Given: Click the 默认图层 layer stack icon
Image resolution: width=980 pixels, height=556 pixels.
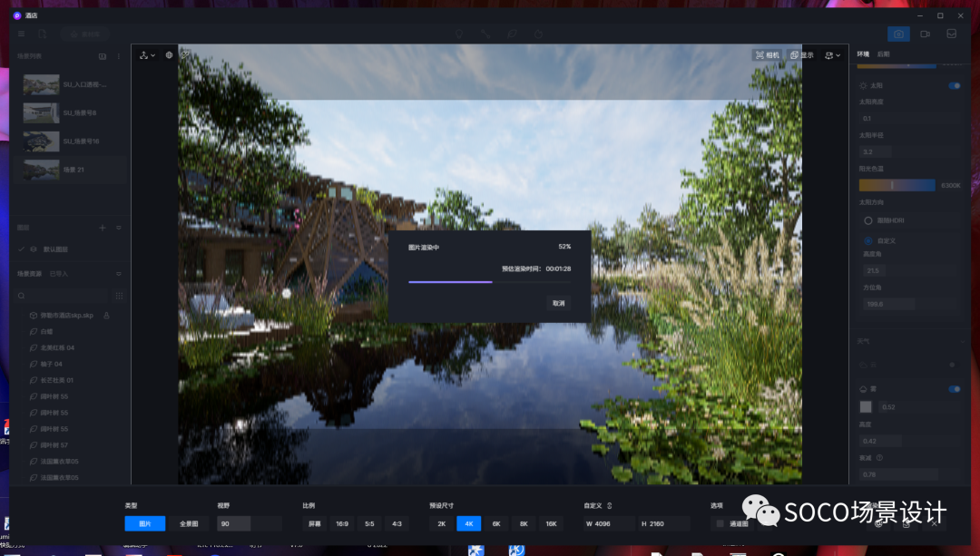Looking at the screenshot, I should pyautogui.click(x=34, y=249).
